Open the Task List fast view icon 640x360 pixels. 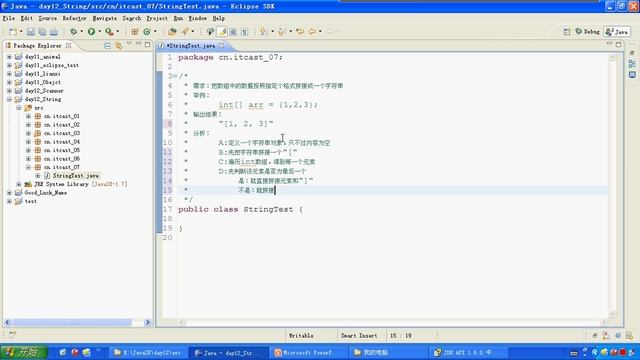[x=632, y=75]
